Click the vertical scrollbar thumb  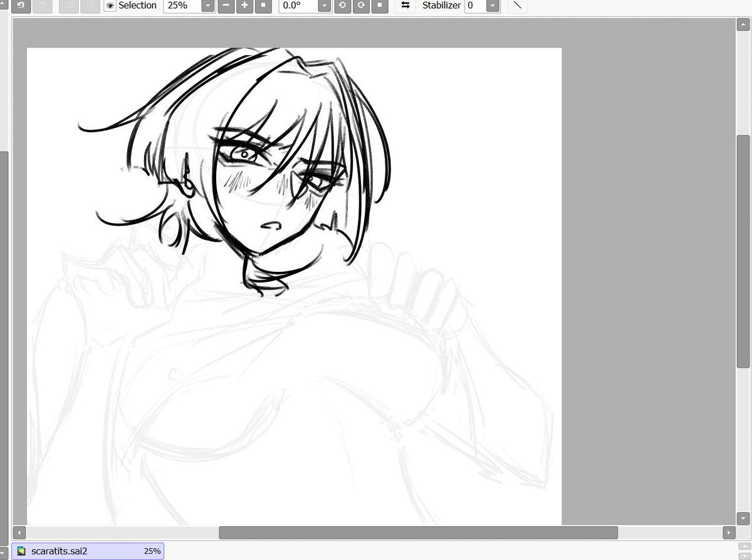point(743,251)
